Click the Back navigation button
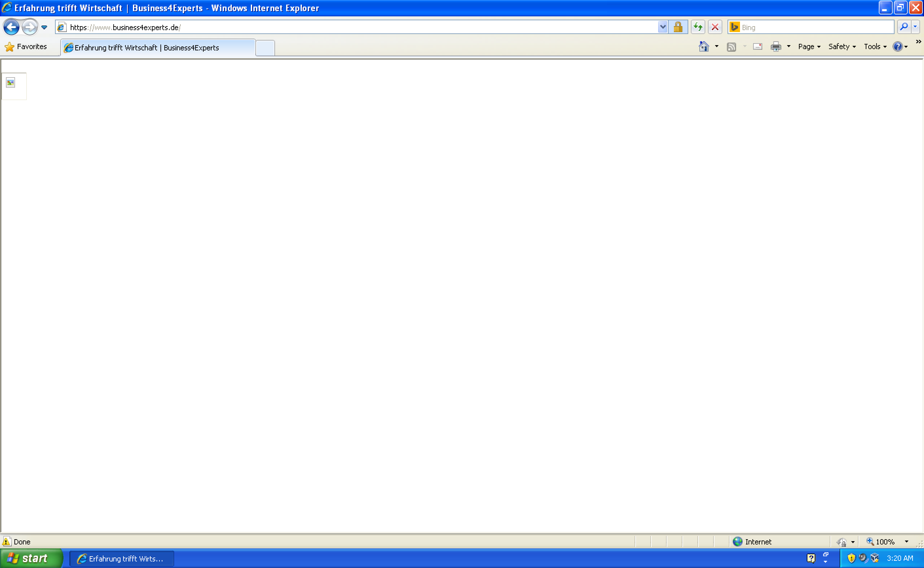This screenshot has width=924, height=568. click(x=11, y=27)
